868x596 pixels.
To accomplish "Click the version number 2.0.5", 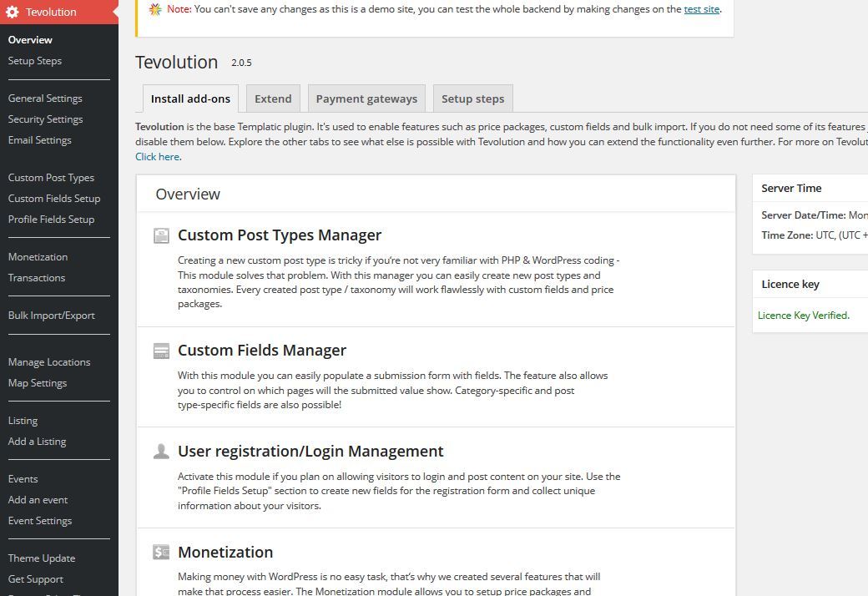I will click(241, 63).
